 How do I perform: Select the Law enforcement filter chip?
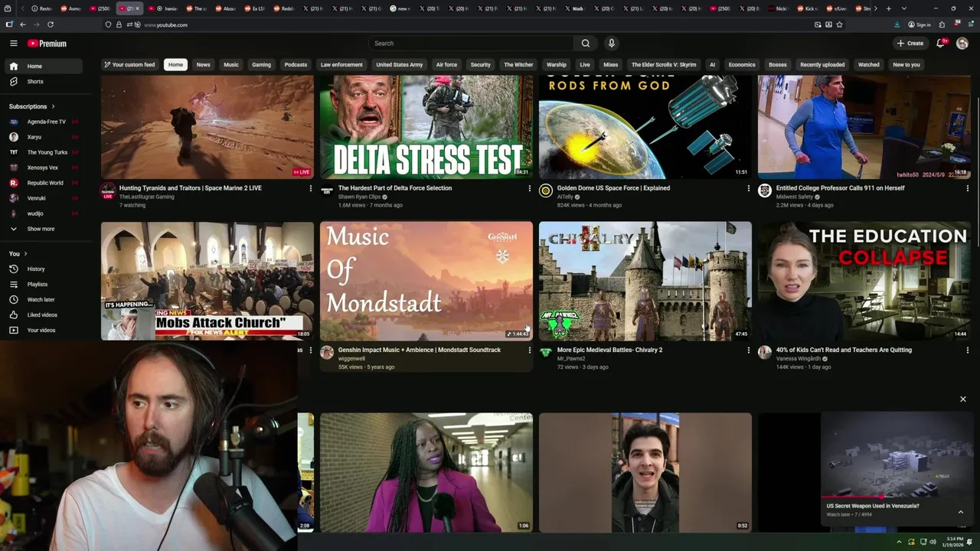341,65
